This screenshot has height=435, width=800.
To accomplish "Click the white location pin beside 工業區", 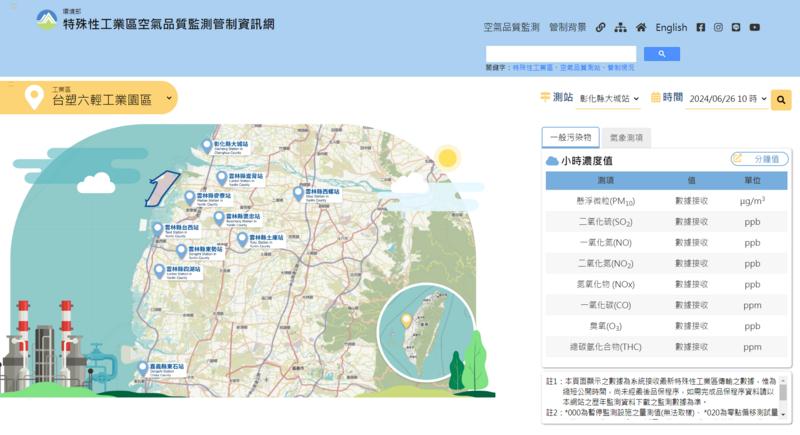I will coord(34,97).
